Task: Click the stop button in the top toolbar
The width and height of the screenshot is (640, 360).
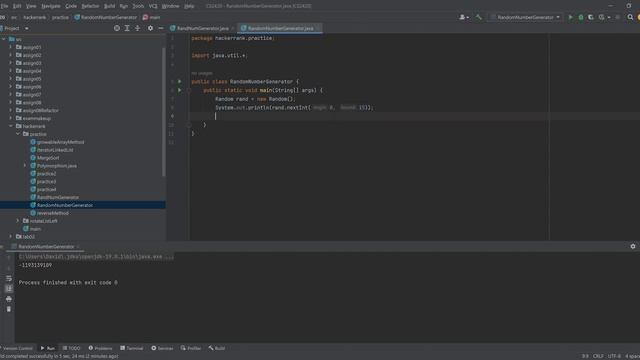Action: coord(618,18)
